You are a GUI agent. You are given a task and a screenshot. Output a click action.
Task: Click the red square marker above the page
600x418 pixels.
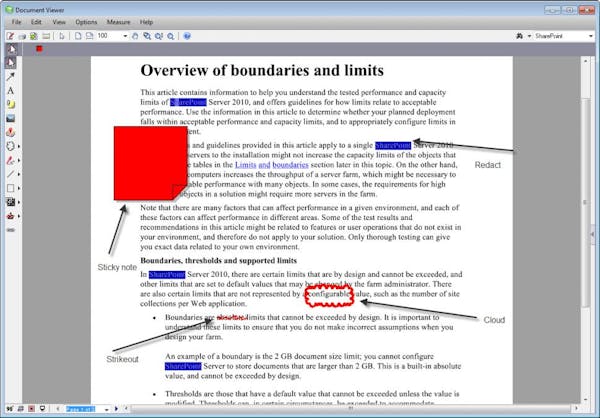click(x=39, y=49)
